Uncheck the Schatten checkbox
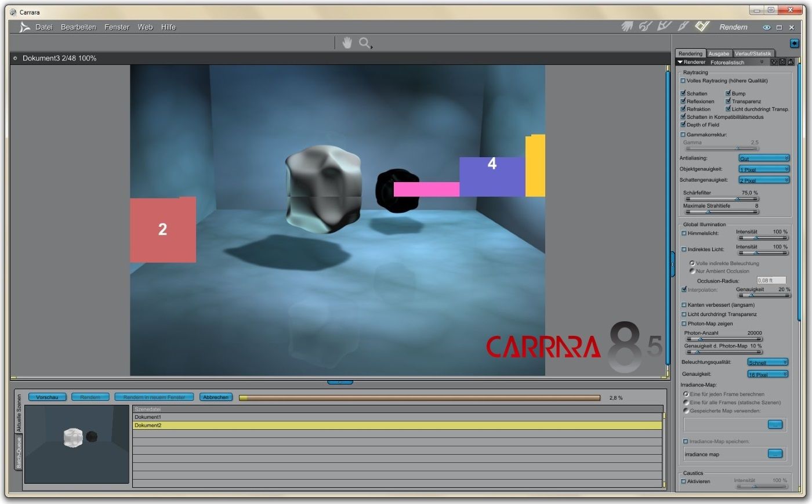Viewport: 812px width, 504px height. tap(683, 93)
